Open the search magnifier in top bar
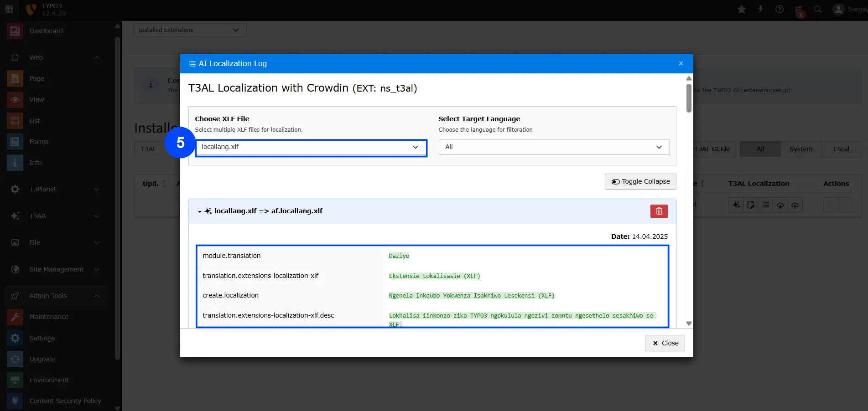Screen dimensions: 868x411 818,10
